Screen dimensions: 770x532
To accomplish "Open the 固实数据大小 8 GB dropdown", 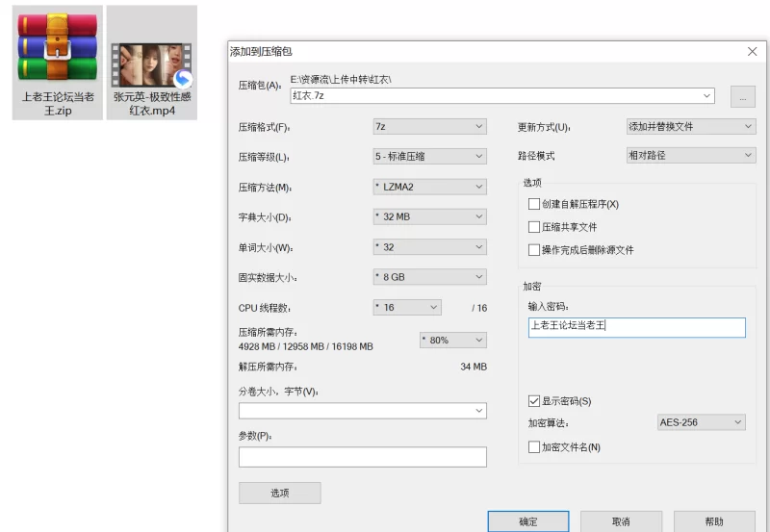I will [x=429, y=277].
